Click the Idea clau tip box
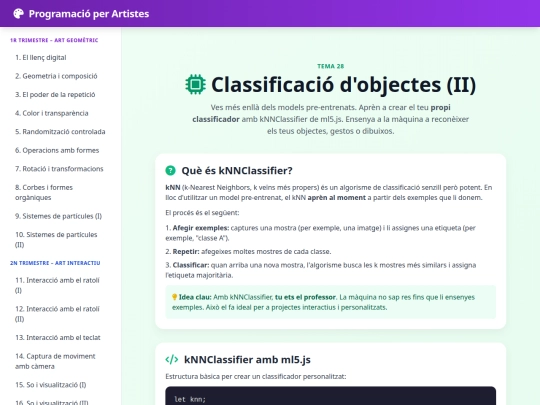The image size is (540, 405). point(331,302)
